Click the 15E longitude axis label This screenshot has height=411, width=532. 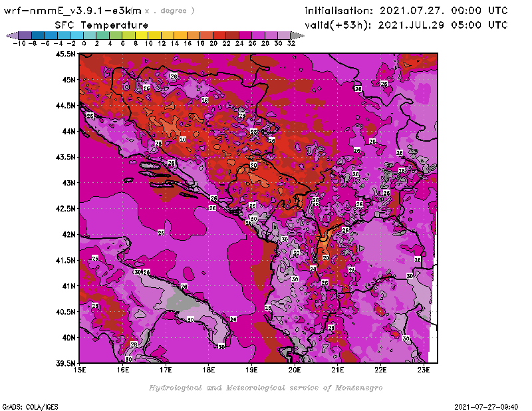coord(80,370)
